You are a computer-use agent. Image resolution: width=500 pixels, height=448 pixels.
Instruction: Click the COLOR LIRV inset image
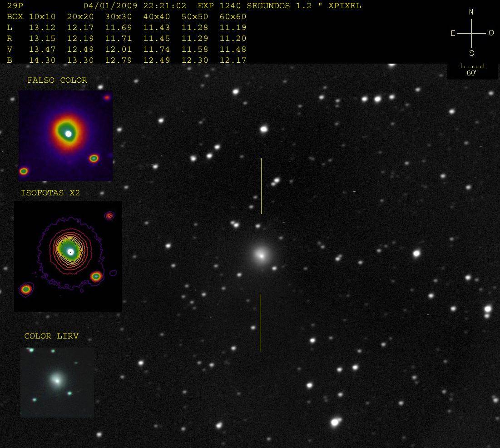point(57,382)
